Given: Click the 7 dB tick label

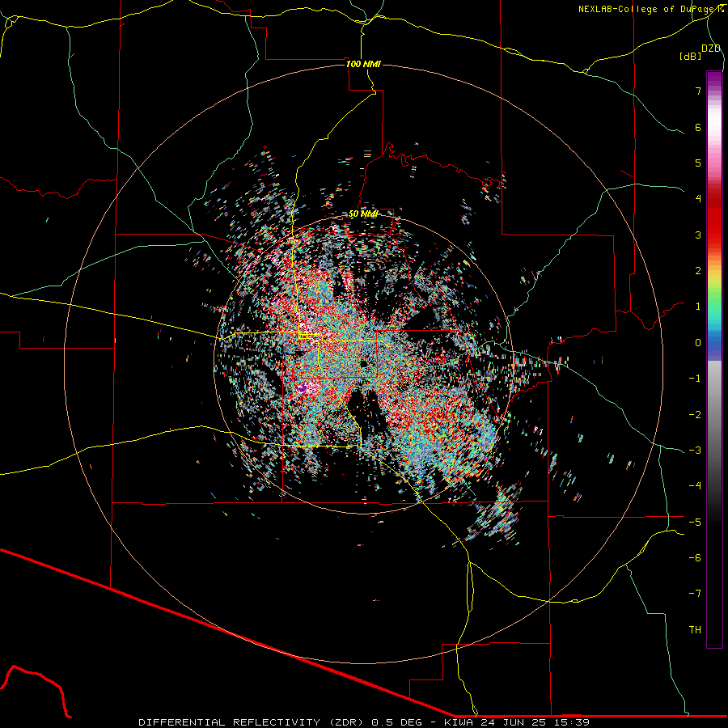Looking at the screenshot, I should 698,91.
